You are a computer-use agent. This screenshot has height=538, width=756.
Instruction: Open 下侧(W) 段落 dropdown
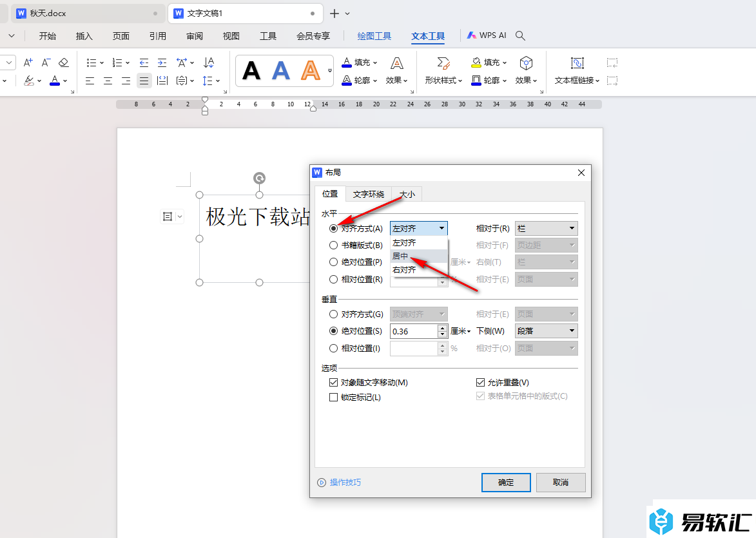[547, 331]
